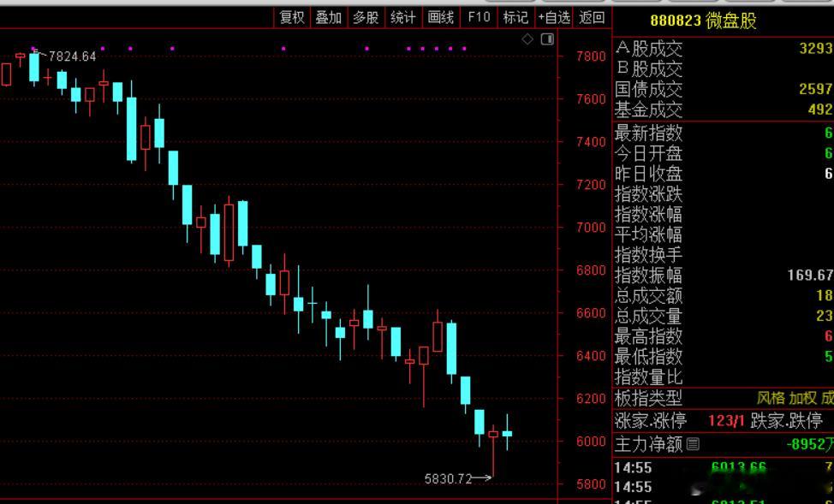Select the 今日开盘 row label
The image size is (834, 504).
pos(648,153)
